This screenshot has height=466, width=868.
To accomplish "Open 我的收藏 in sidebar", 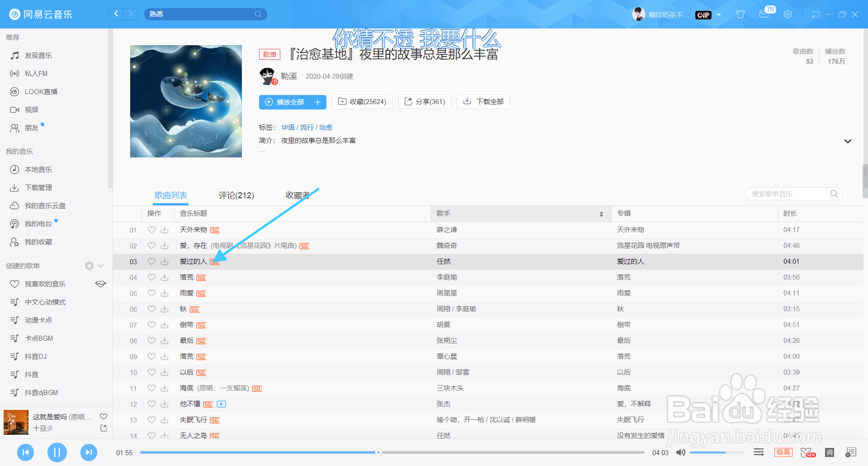I will [x=38, y=242].
